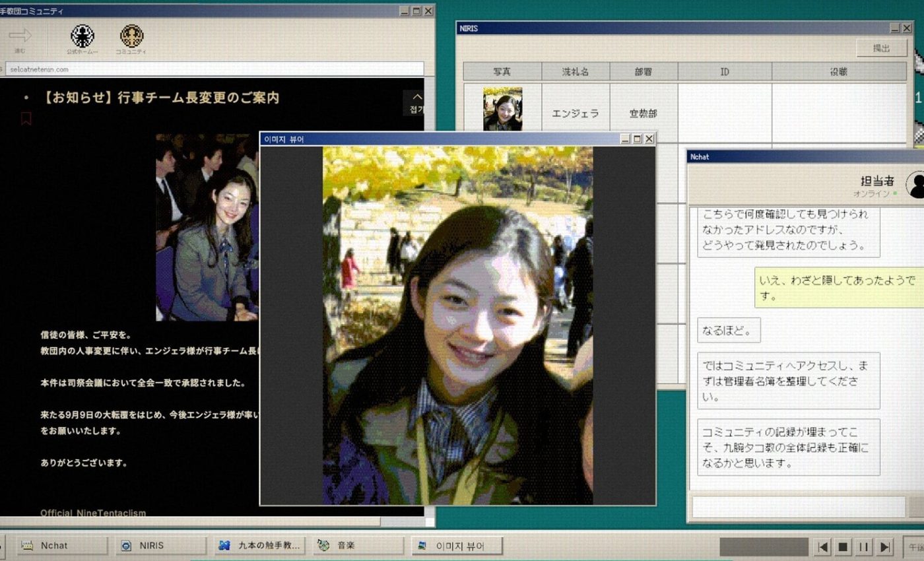
Task: Click the stop button in the taskbar player
Action: point(843,547)
